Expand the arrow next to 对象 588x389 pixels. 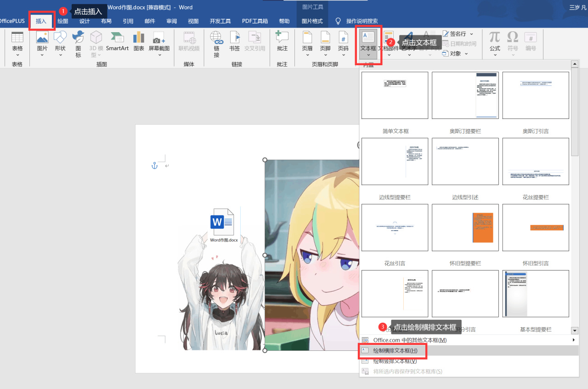click(466, 54)
